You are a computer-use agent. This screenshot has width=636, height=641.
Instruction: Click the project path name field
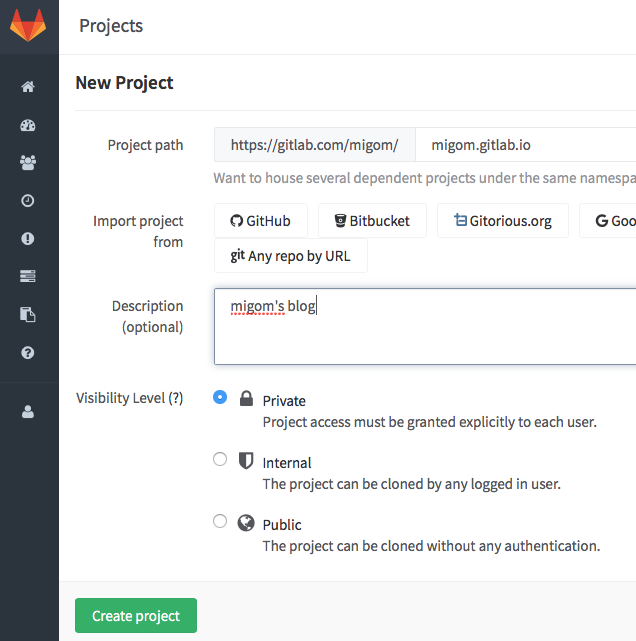coord(525,145)
